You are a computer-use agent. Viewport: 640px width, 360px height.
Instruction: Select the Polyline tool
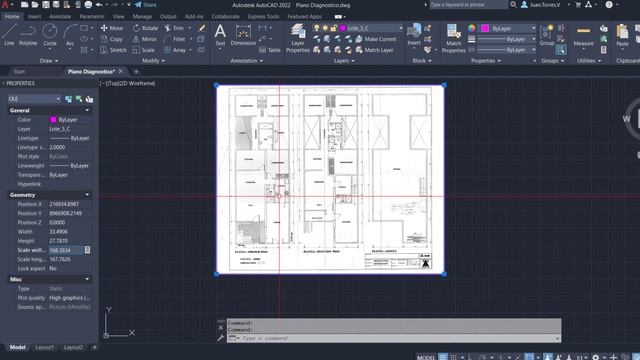28,34
